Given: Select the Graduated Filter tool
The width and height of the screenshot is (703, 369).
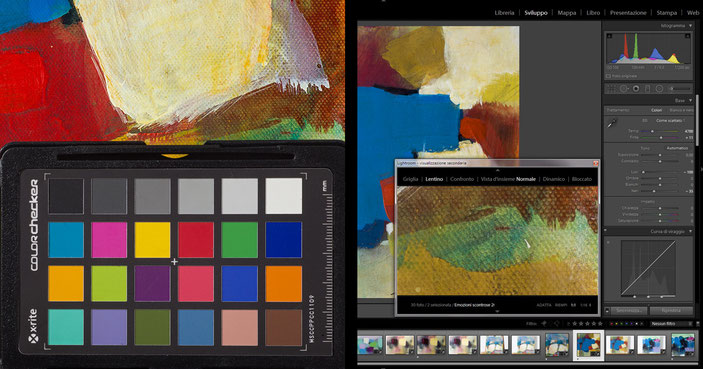Looking at the screenshot, I should tap(647, 88).
